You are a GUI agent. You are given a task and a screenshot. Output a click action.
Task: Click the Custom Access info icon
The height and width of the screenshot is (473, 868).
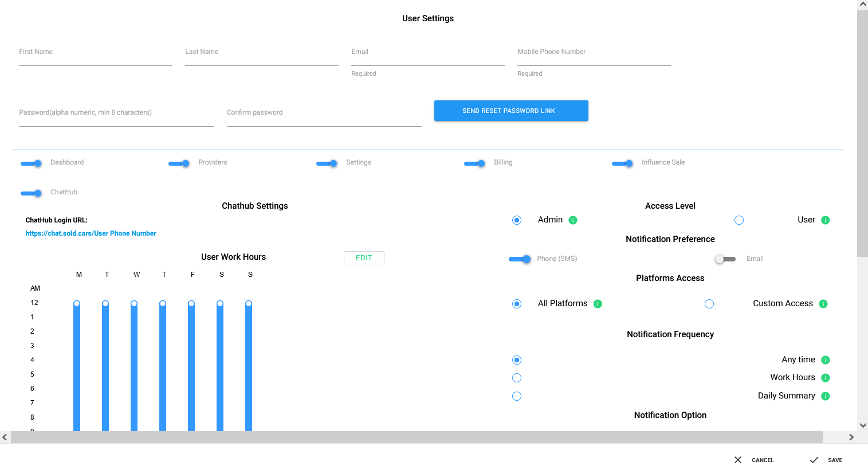823,304
